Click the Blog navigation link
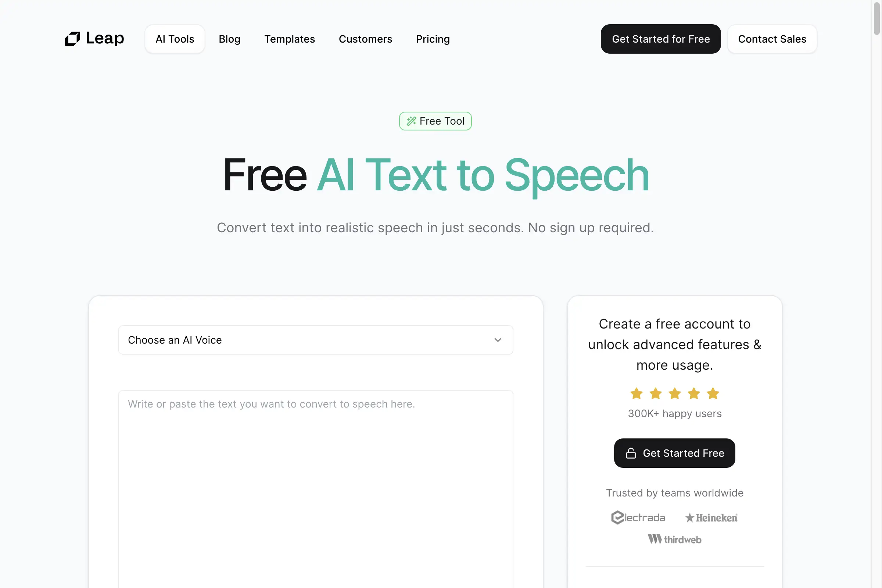This screenshot has height=588, width=882. 229,39
